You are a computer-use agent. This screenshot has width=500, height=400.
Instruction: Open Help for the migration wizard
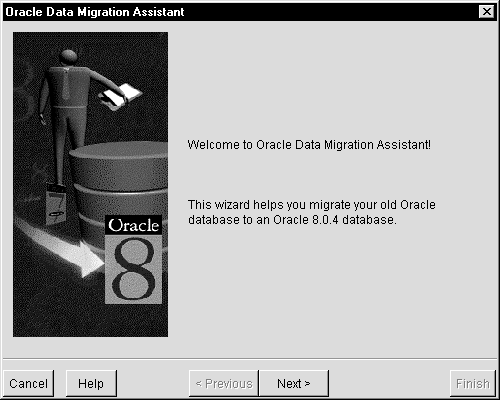pyautogui.click(x=91, y=383)
